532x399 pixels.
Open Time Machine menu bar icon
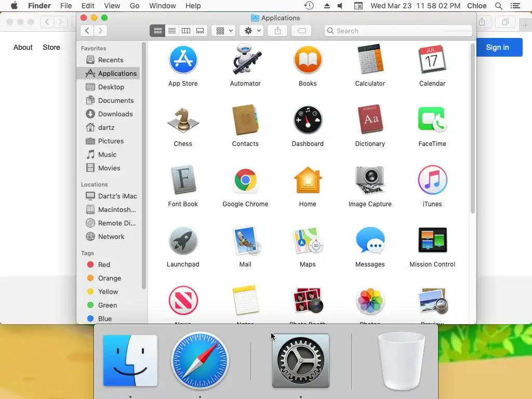pyautogui.click(x=309, y=6)
